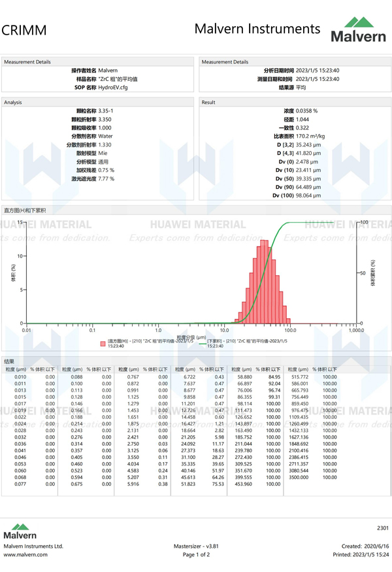Click the Malvern logo in the page footer

pyautogui.click(x=20, y=530)
